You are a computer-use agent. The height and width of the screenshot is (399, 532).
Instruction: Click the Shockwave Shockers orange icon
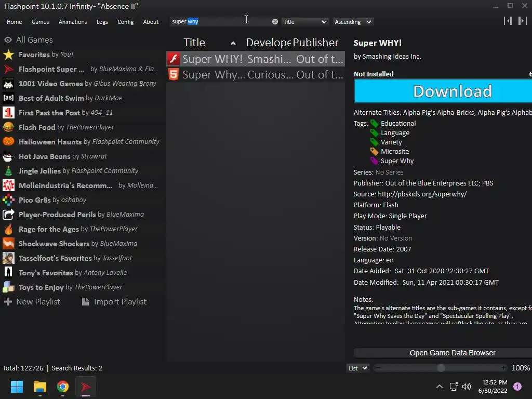8,244
